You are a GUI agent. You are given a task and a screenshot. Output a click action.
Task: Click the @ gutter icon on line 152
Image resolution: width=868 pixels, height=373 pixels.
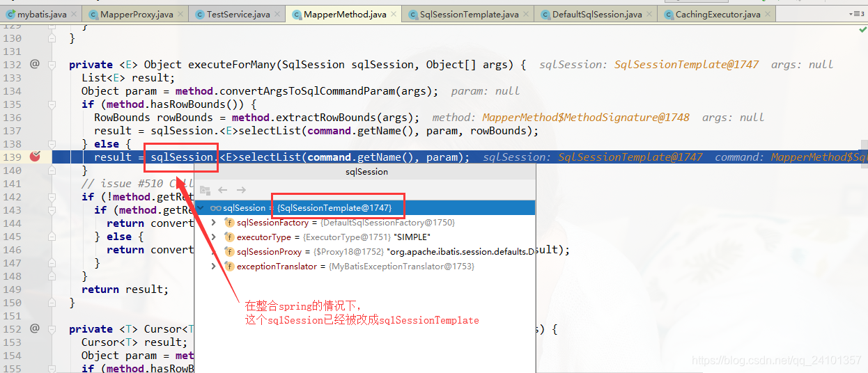35,328
